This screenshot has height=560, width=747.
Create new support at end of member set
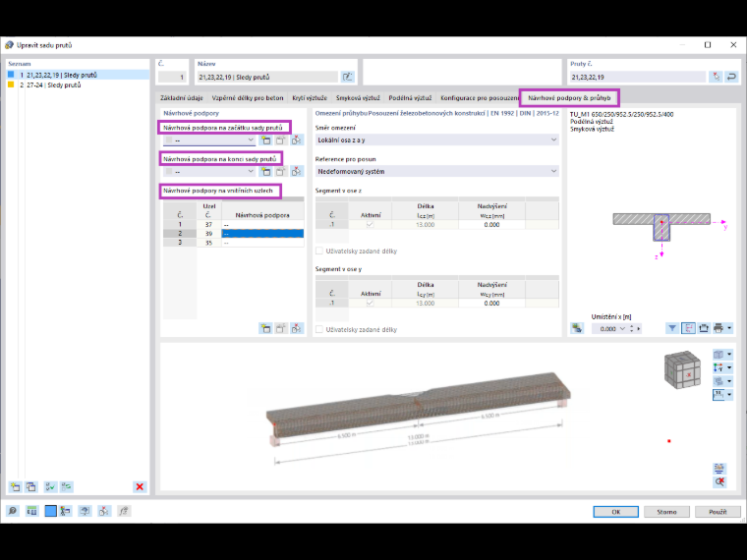pos(265,171)
